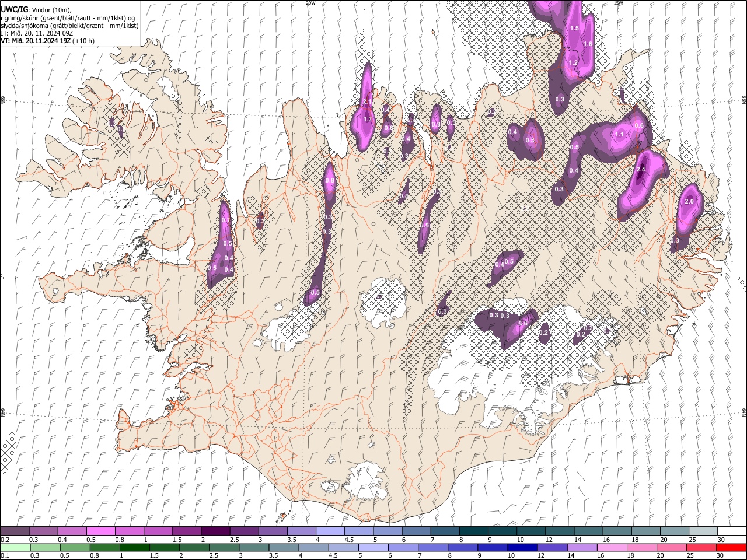Click the 2.0 precipitation value on the map

pyautogui.click(x=689, y=201)
